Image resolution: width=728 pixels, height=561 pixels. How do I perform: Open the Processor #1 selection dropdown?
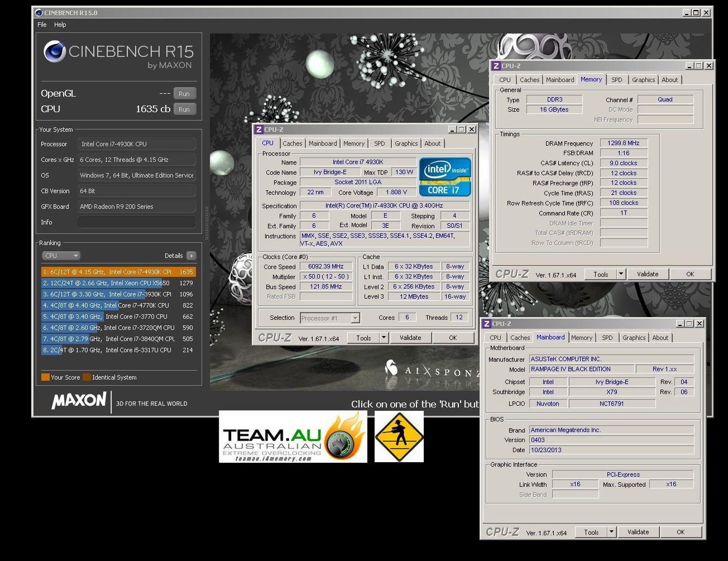coord(330,318)
